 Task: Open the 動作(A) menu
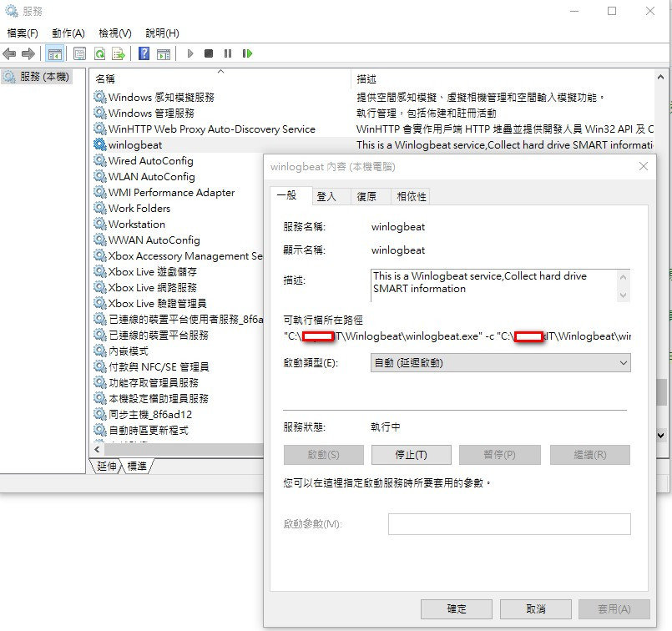pyautogui.click(x=68, y=33)
